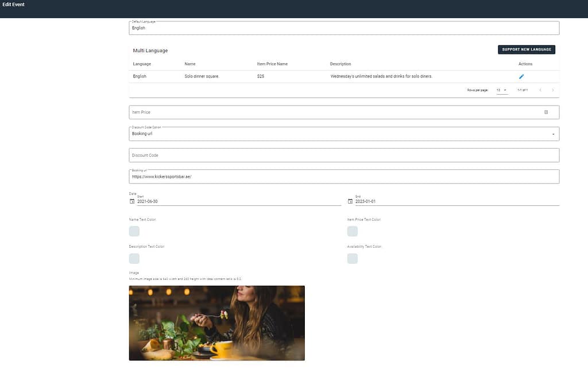588x370 pixels.
Task: Go to previous table page chevron
Action: click(540, 90)
